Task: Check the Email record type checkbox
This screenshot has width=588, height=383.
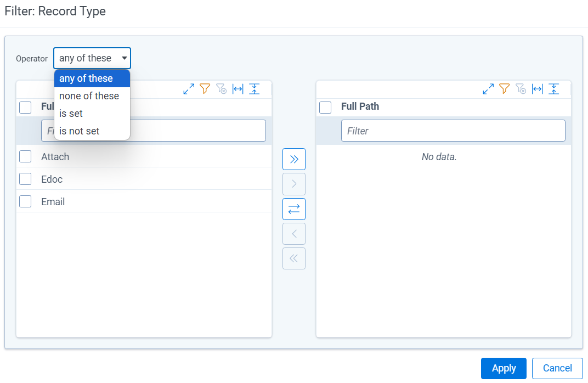Action: [25, 201]
